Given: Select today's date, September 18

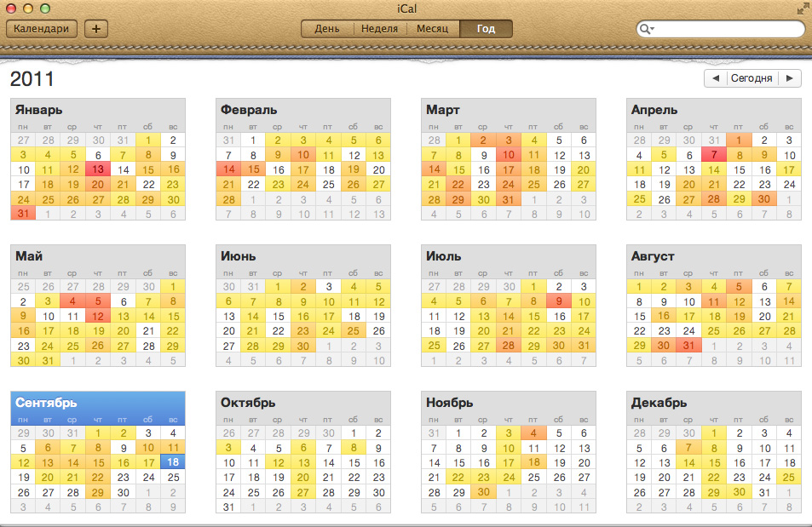Looking at the screenshot, I should tap(173, 461).
